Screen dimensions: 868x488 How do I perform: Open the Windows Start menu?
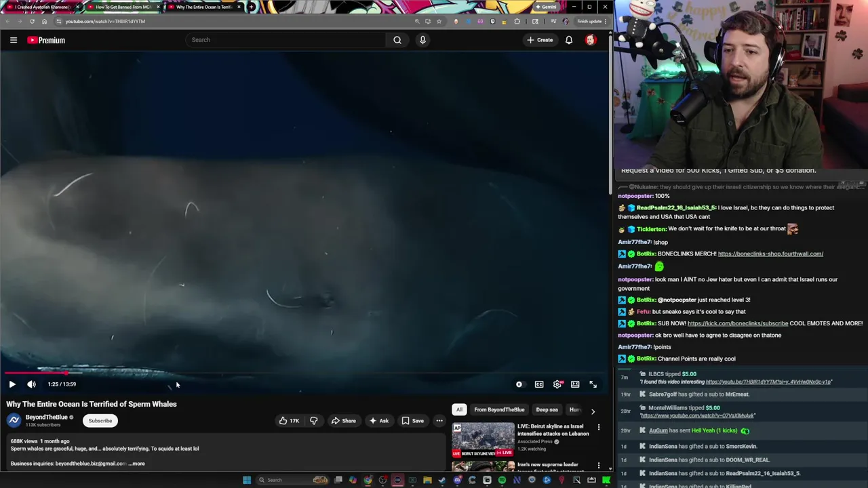[247, 480]
